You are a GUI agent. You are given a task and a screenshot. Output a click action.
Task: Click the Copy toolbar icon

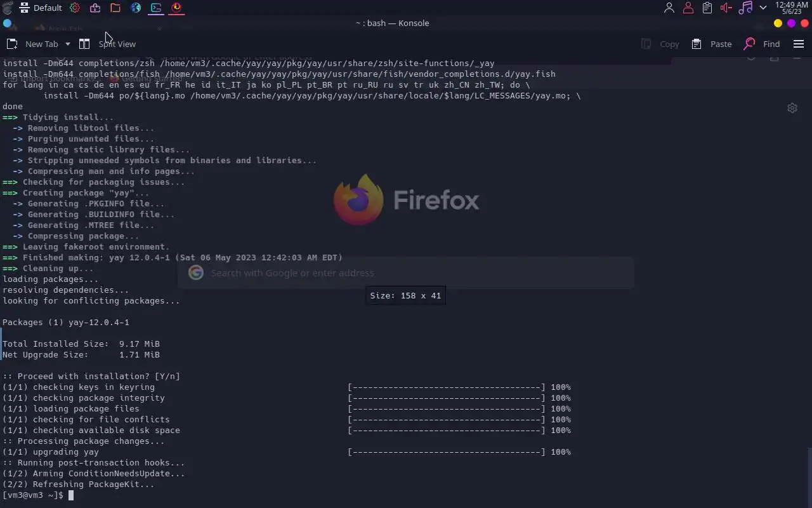(646, 44)
